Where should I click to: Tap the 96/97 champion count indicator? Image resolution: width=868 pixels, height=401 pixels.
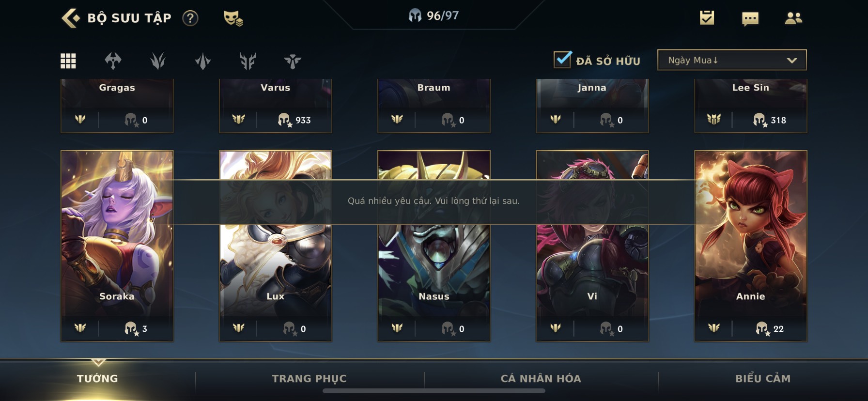click(434, 15)
